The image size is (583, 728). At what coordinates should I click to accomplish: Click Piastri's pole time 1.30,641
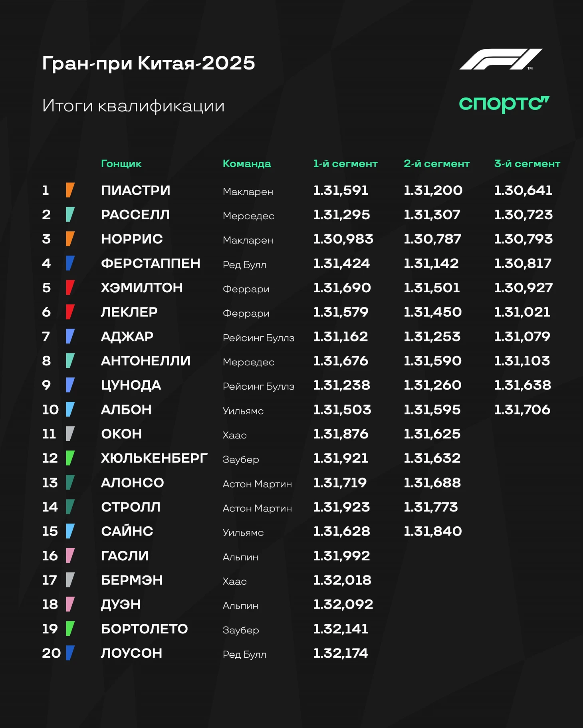524,190
